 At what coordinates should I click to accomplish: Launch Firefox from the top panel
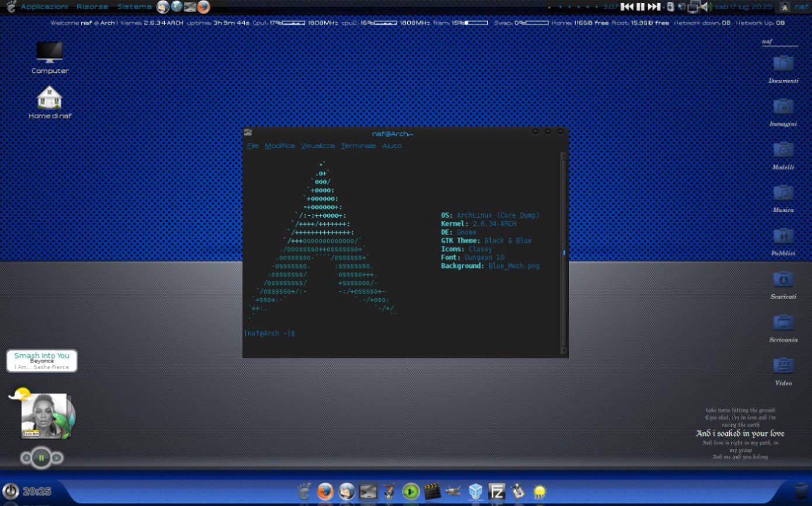click(203, 7)
